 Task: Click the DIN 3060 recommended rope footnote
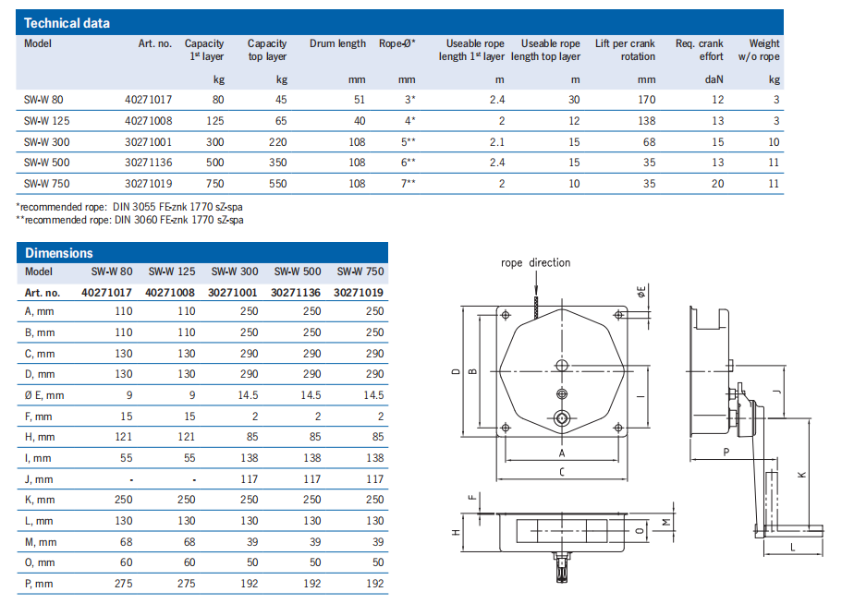[130, 220]
